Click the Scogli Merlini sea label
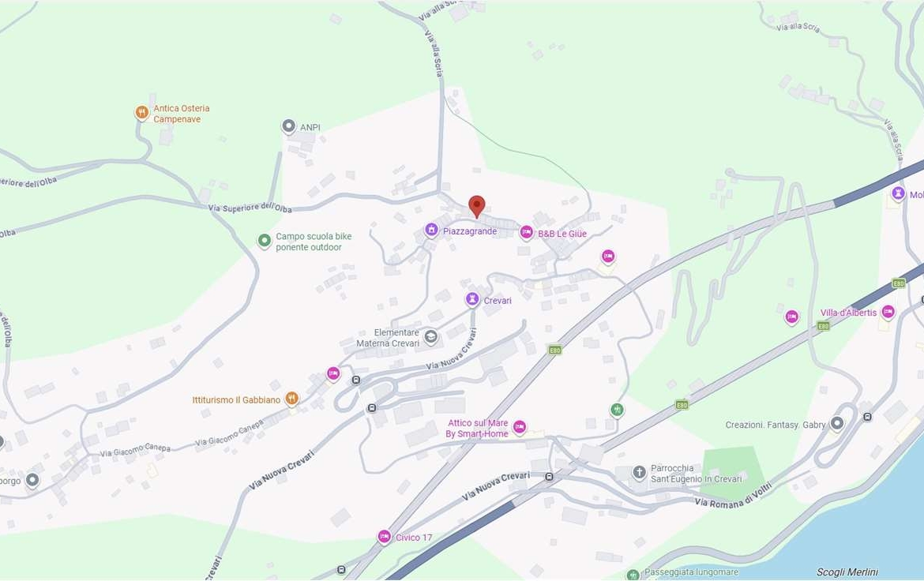The height and width of the screenshot is (581, 924). pos(847,572)
